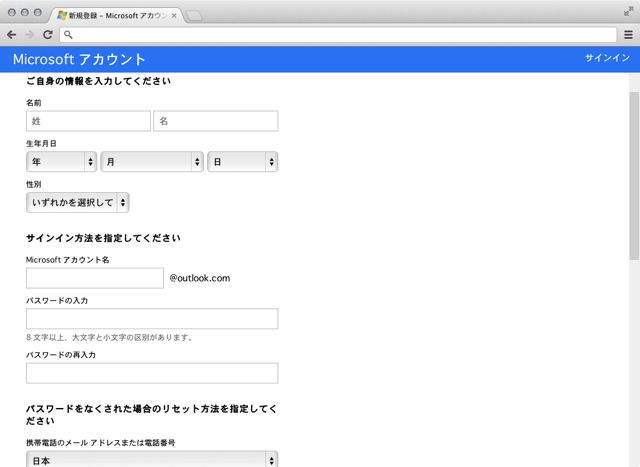Focus the browser address bar
This screenshot has width=640, height=467.
pyautogui.click(x=338, y=35)
